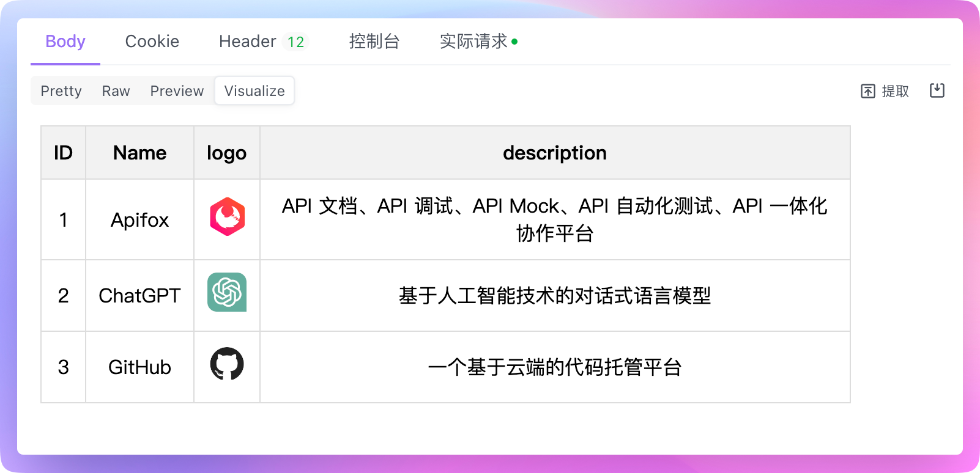Open the 实际请求 tab
The image size is (980, 473).
[x=473, y=42]
